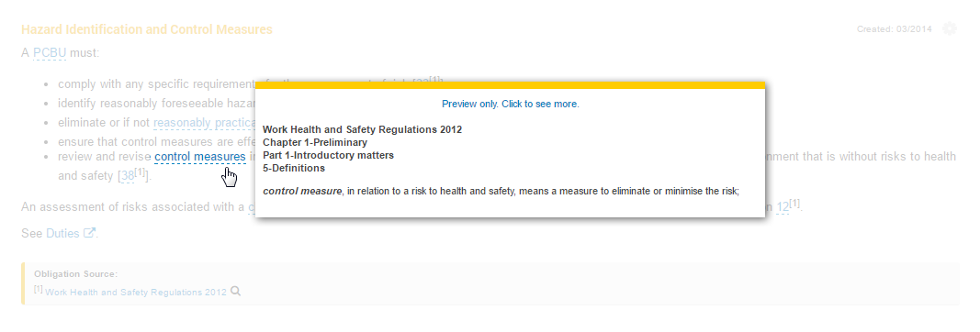Click the 'control measure' definition text
980x332 pixels.
click(x=501, y=191)
